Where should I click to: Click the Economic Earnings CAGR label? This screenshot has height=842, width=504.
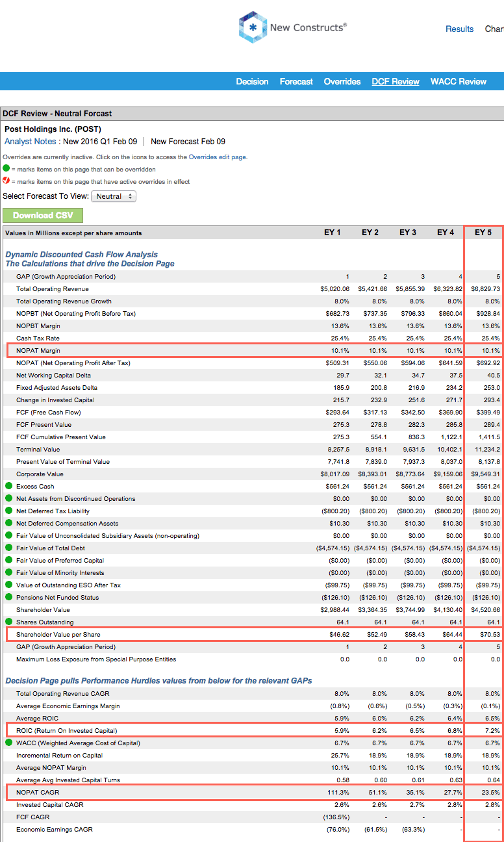[x=55, y=829]
